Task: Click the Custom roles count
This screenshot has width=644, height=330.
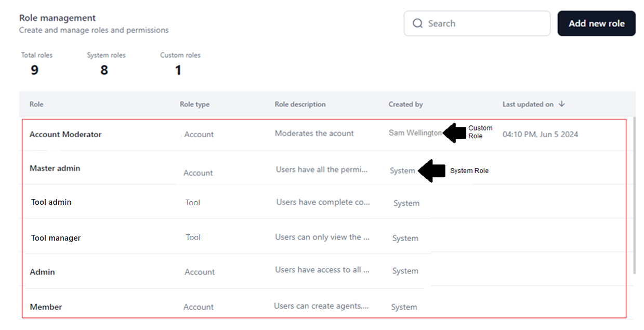Action: pos(178,70)
